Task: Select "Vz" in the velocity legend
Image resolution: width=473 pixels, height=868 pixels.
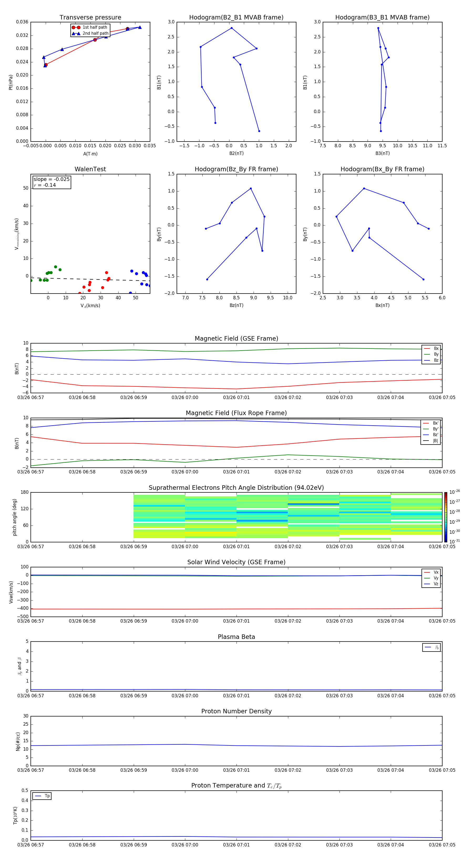Action: coord(431,584)
